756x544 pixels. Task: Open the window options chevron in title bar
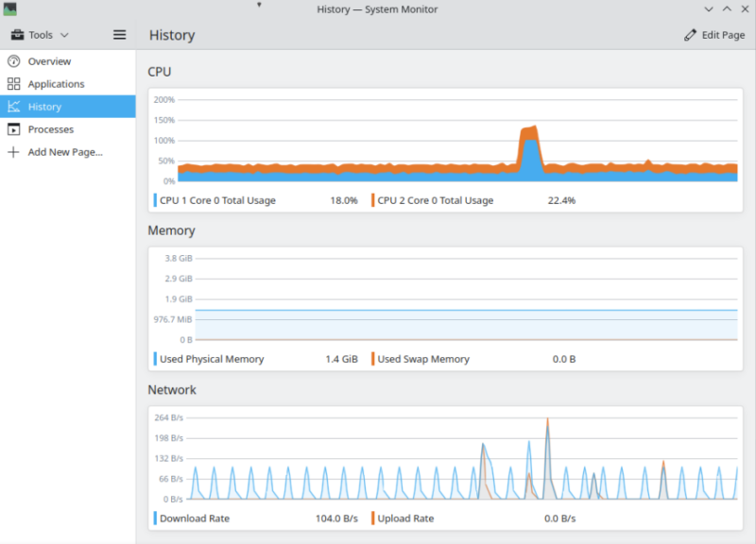pos(711,9)
